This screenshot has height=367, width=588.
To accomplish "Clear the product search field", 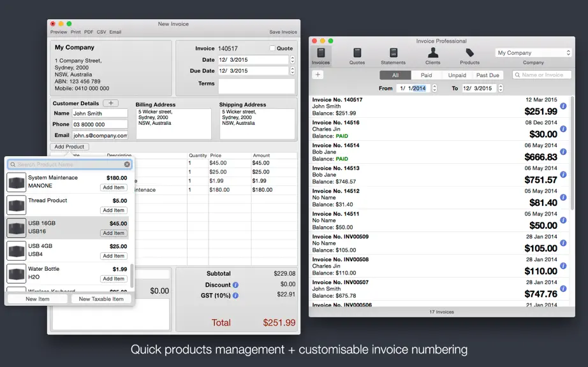I will click(x=127, y=164).
